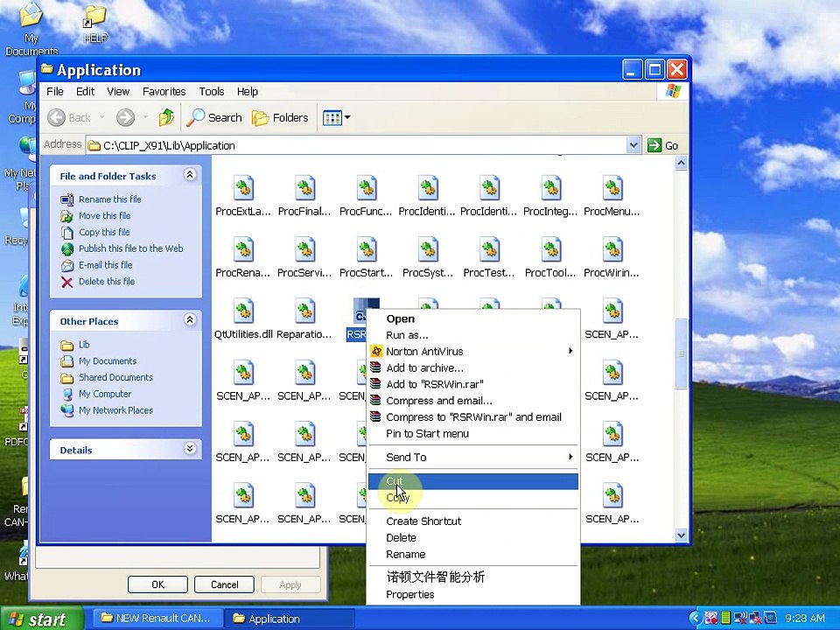The height and width of the screenshot is (630, 840).
Task: Select the ProcStart... file icon
Action: point(367,250)
